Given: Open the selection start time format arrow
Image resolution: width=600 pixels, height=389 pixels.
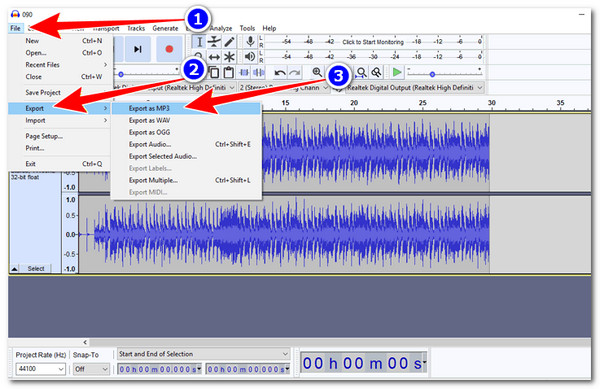Looking at the screenshot, I should tap(199, 369).
